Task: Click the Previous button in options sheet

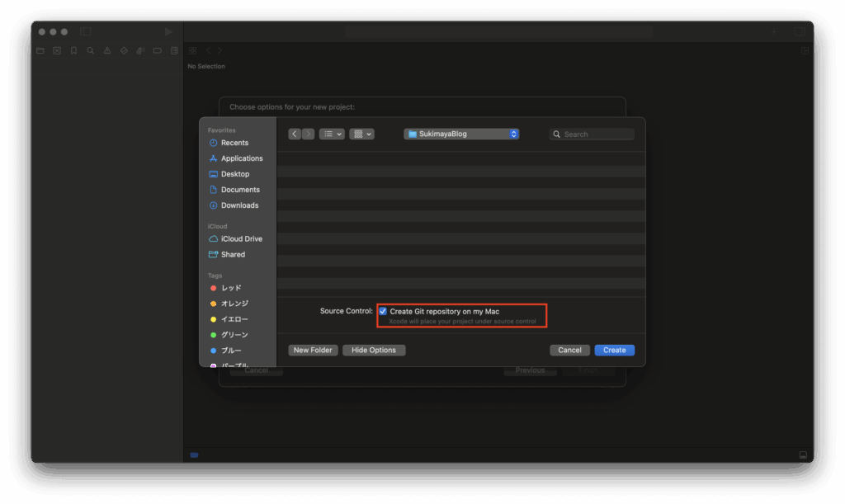Action: (531, 370)
